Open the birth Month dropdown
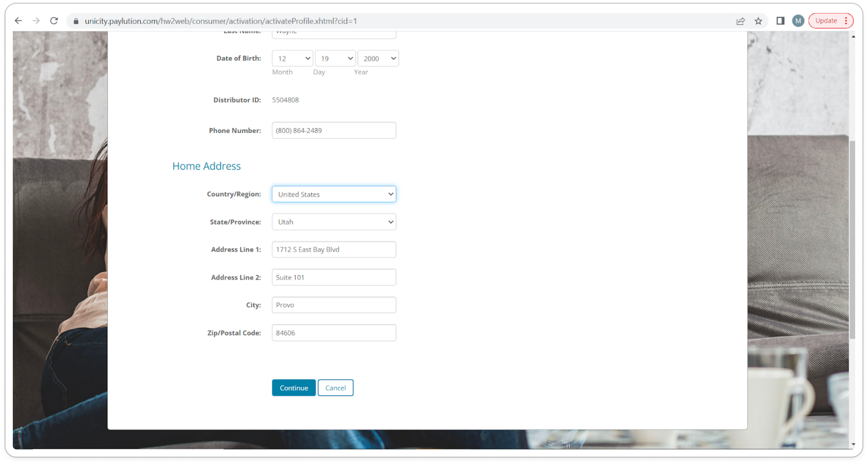This screenshot has width=868, height=464. (292, 58)
